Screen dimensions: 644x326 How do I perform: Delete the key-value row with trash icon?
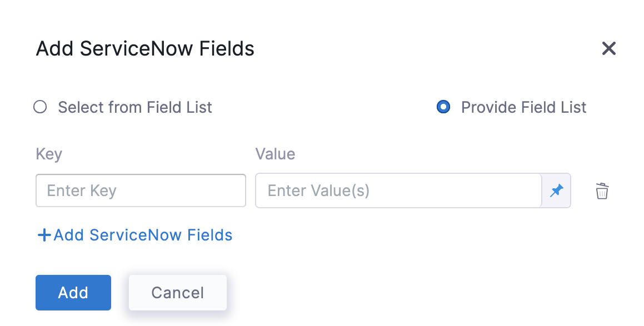[x=602, y=191]
